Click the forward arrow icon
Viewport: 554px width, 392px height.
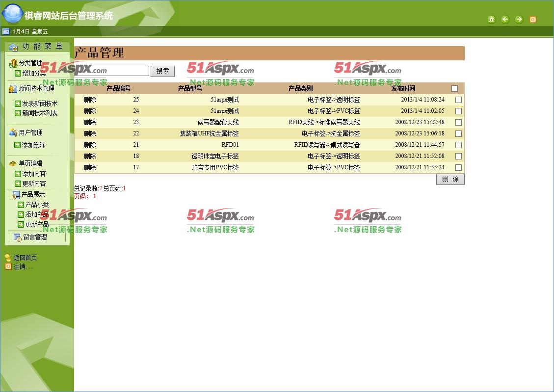tap(519, 20)
